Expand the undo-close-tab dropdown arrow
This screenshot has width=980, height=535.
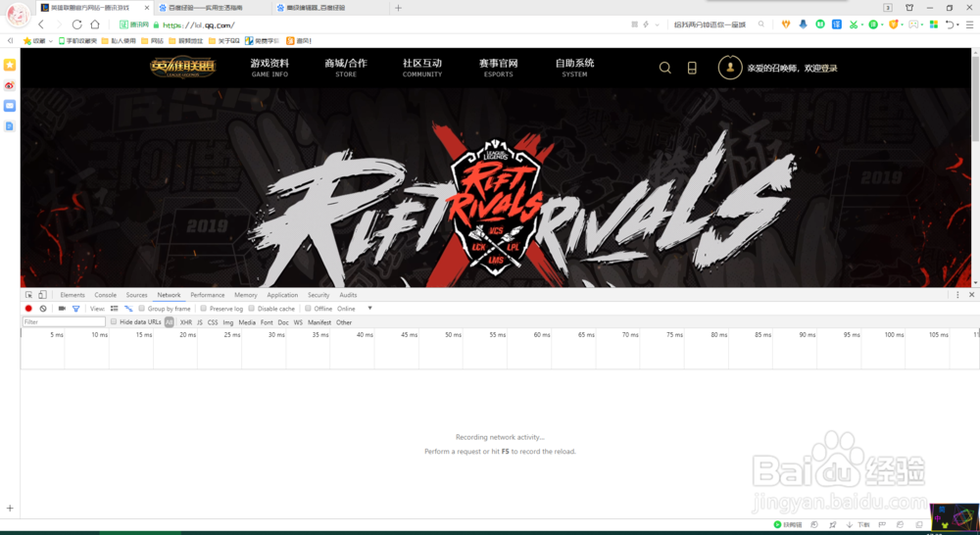click(x=957, y=25)
